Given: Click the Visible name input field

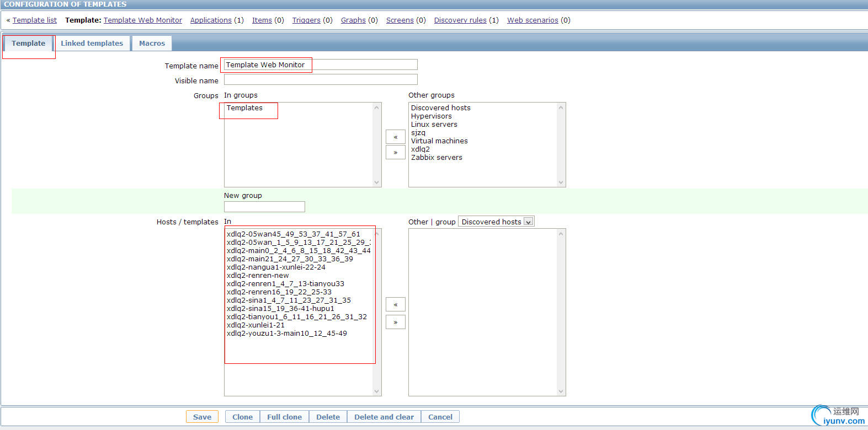Looking at the screenshot, I should [x=321, y=79].
